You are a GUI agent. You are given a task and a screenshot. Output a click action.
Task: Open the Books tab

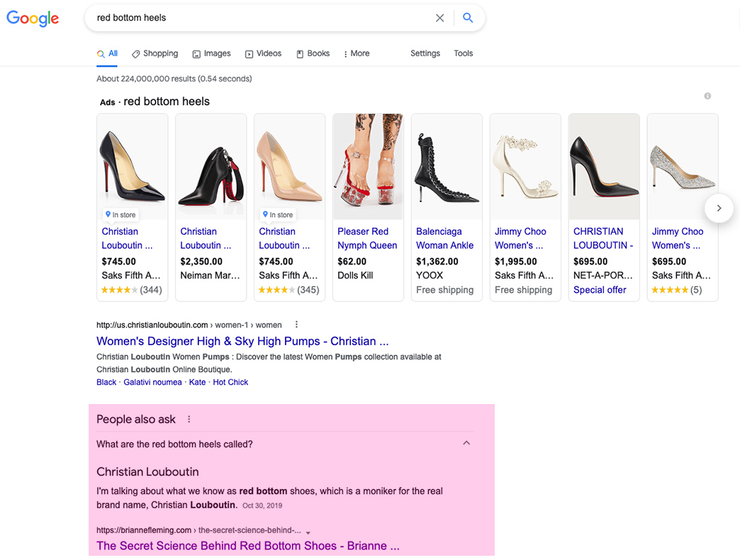pos(313,54)
